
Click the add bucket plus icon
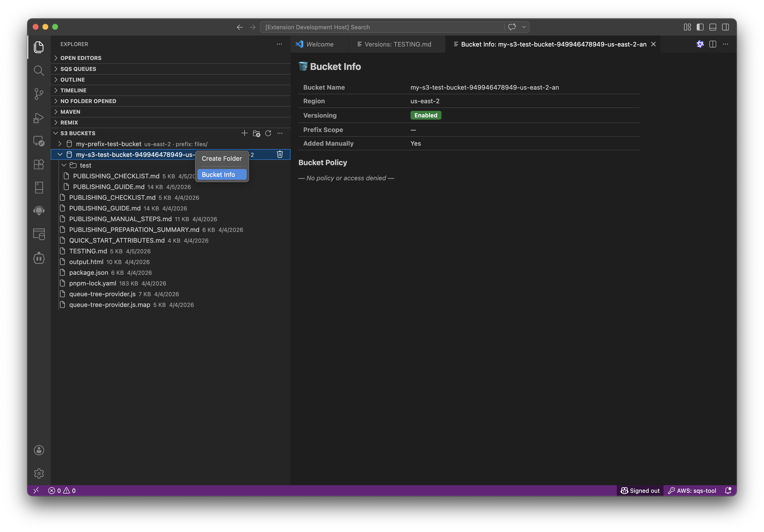[244, 133]
